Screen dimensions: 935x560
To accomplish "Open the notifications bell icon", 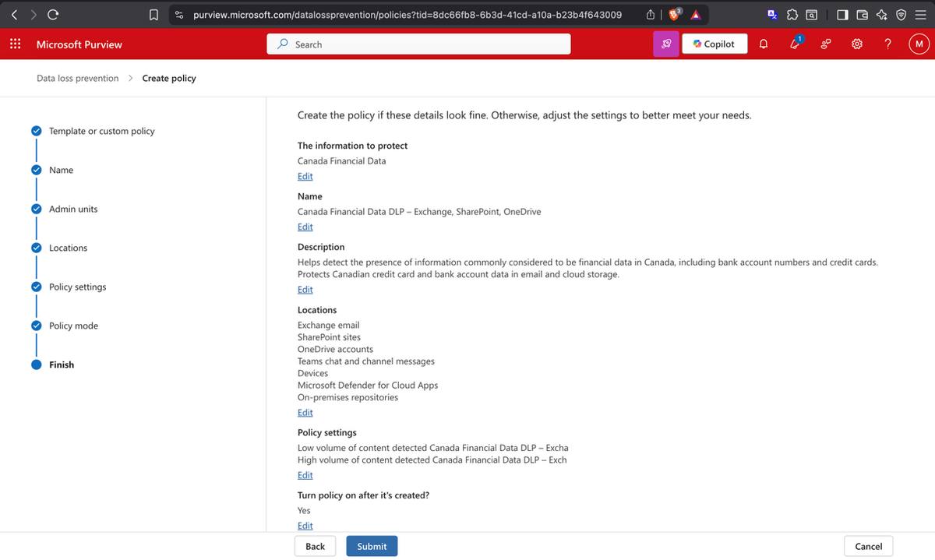I will point(764,44).
